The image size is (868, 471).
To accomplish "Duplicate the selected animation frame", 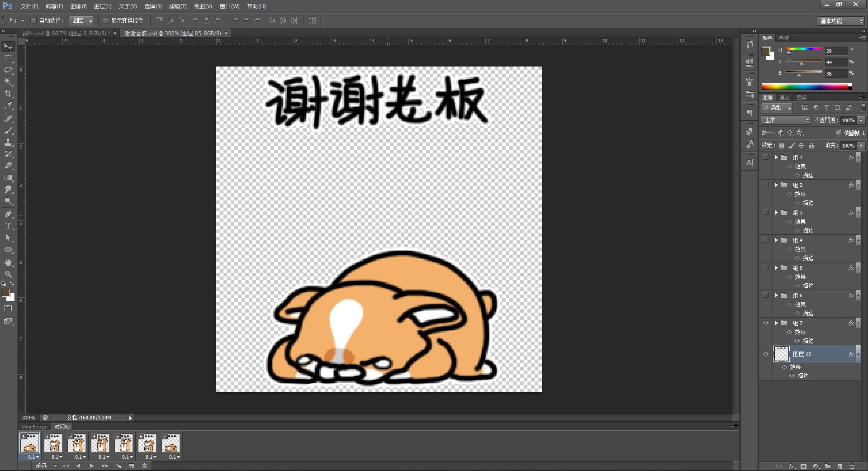I will [x=131, y=466].
